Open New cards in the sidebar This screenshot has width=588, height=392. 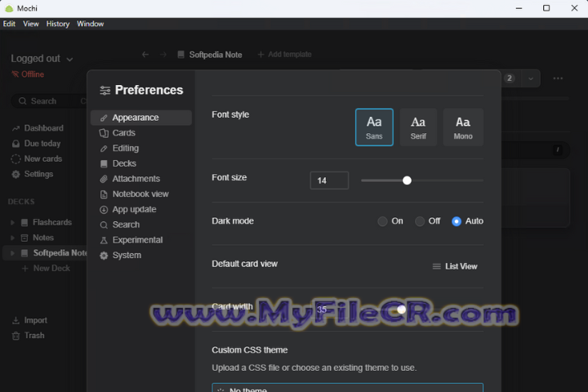point(37,158)
